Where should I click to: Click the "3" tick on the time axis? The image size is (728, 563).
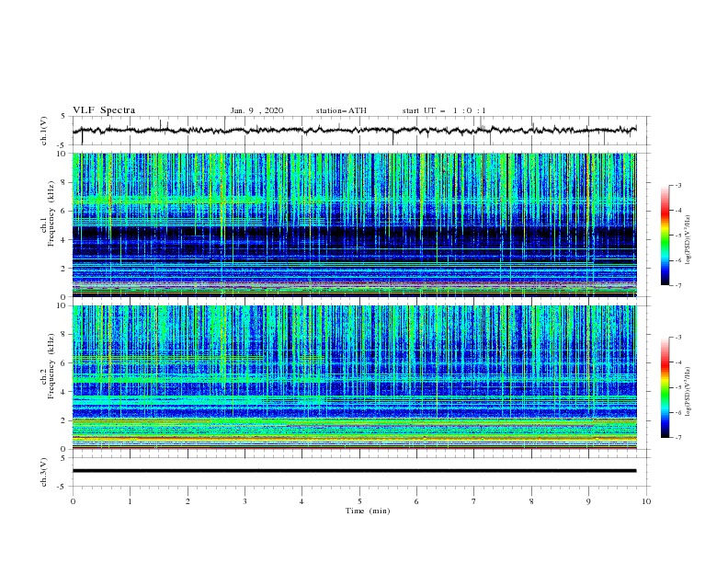(245, 501)
